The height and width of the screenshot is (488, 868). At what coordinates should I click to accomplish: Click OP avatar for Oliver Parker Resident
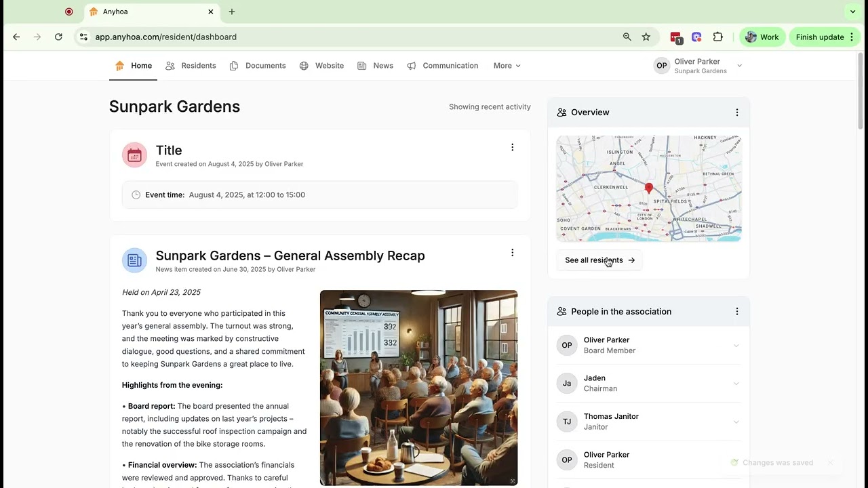pos(567,460)
